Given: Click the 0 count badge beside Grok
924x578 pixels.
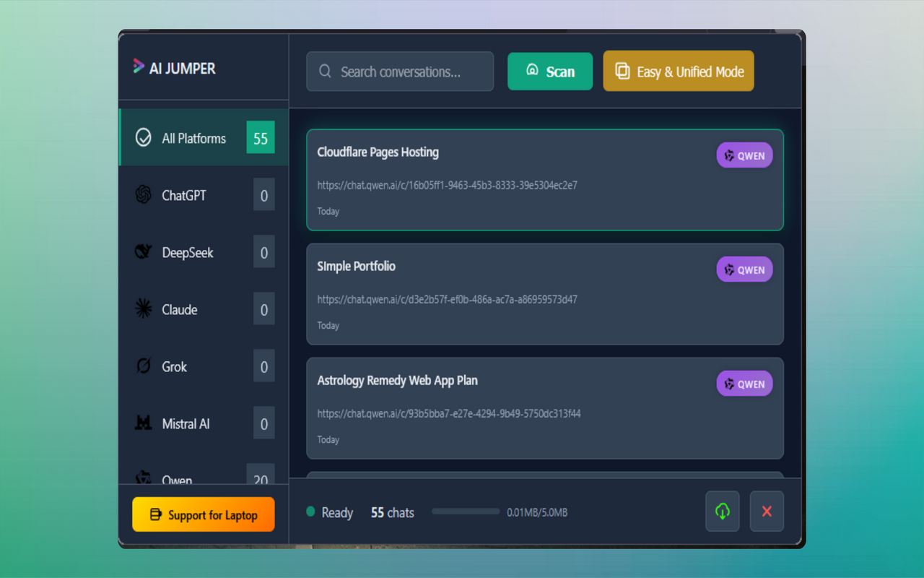Looking at the screenshot, I should click(263, 366).
